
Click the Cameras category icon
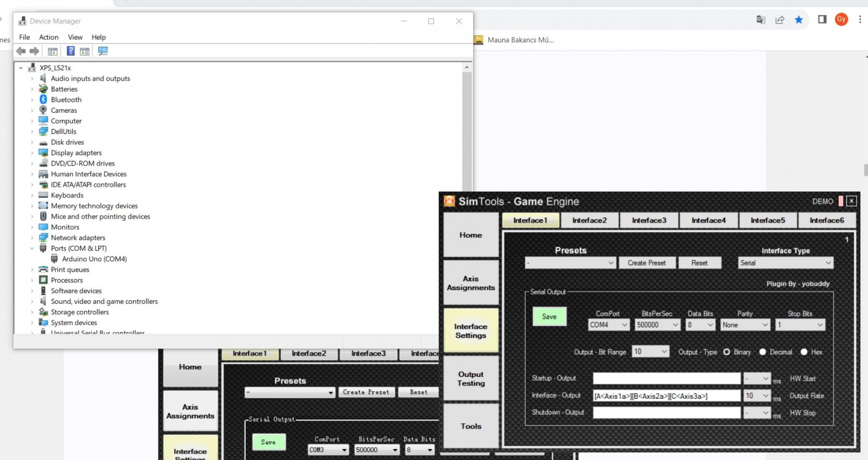click(43, 110)
